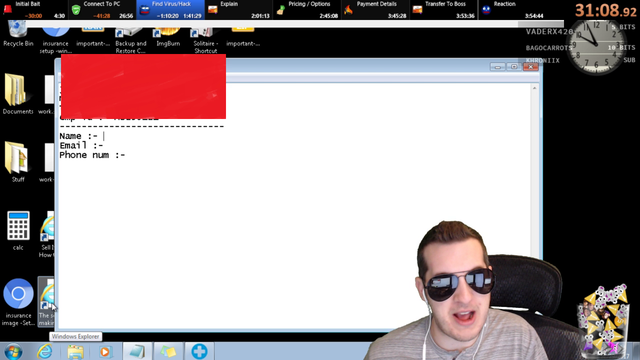The width and height of the screenshot is (640, 360).
Task: Open Windows Media Player taskbar icon
Action: (x=105, y=351)
